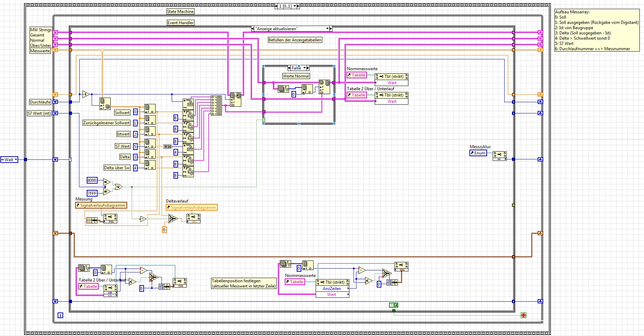This screenshot has height=336, width=644.
Task: Select the Select node under Deltaverlauf
Action: 173,218
